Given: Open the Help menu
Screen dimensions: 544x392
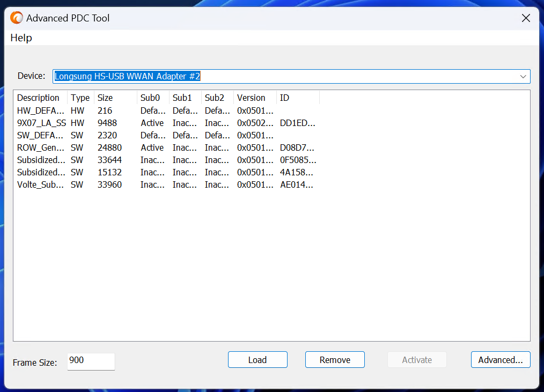Looking at the screenshot, I should pyautogui.click(x=21, y=38).
